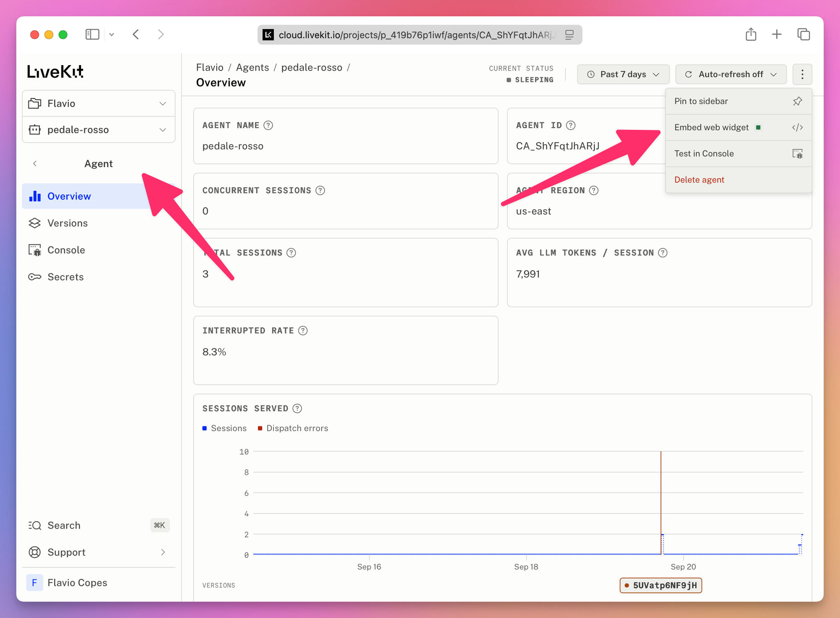
Task: Click the Safari sidebar toggle icon
Action: click(x=92, y=34)
